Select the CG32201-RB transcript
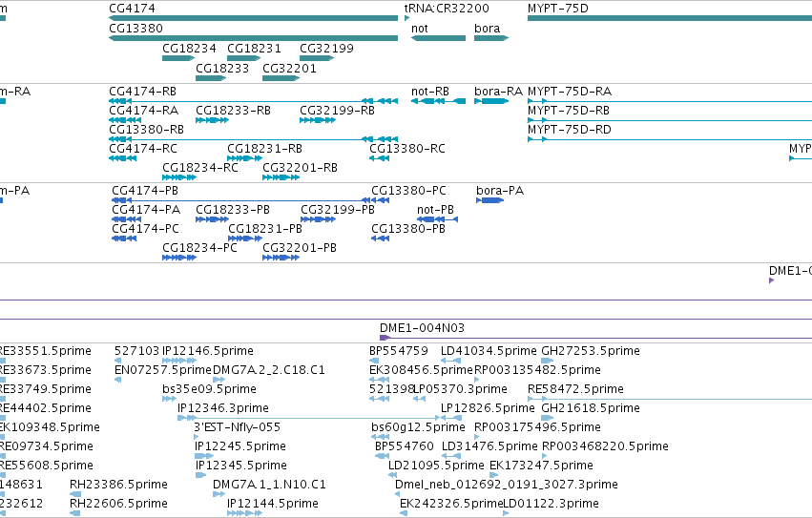 click(x=281, y=177)
